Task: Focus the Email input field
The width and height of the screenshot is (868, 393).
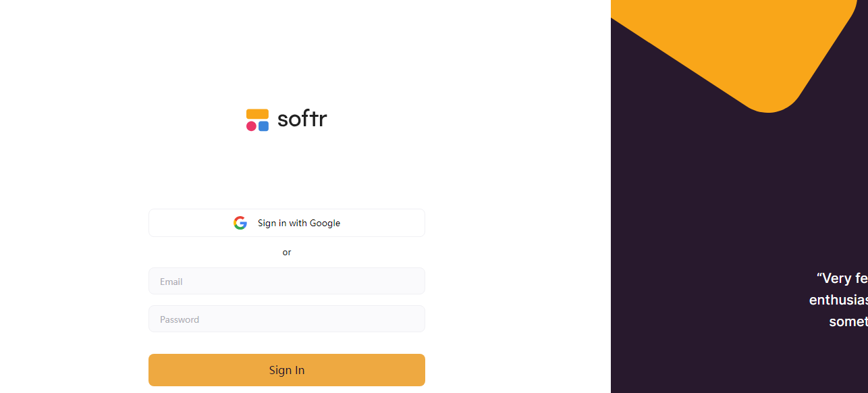Action: coord(287,281)
